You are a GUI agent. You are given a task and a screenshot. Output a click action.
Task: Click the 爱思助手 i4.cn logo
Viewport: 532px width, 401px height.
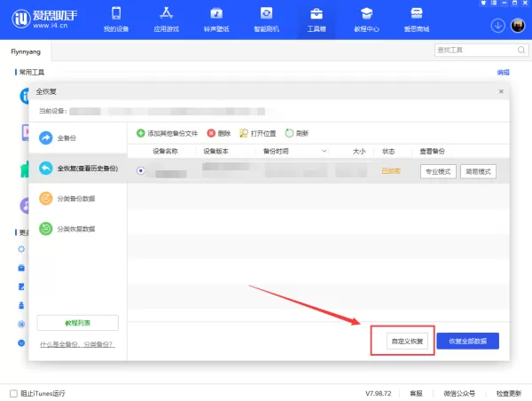(x=44, y=19)
